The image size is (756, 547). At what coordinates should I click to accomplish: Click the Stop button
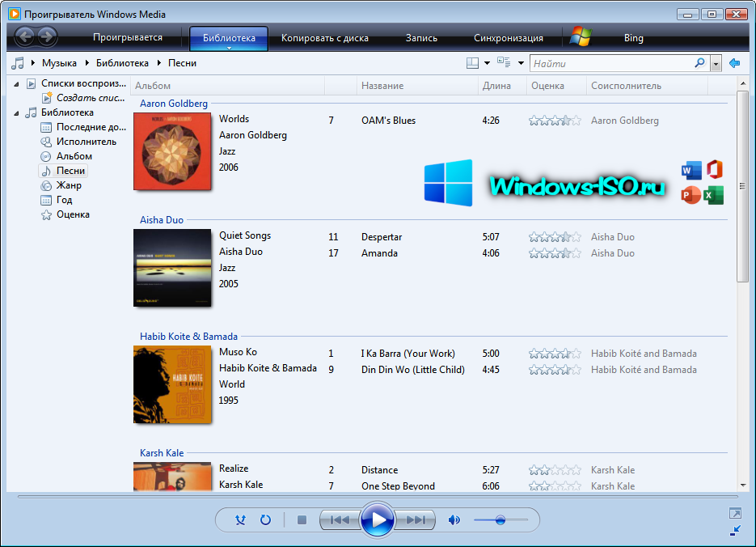click(x=302, y=520)
